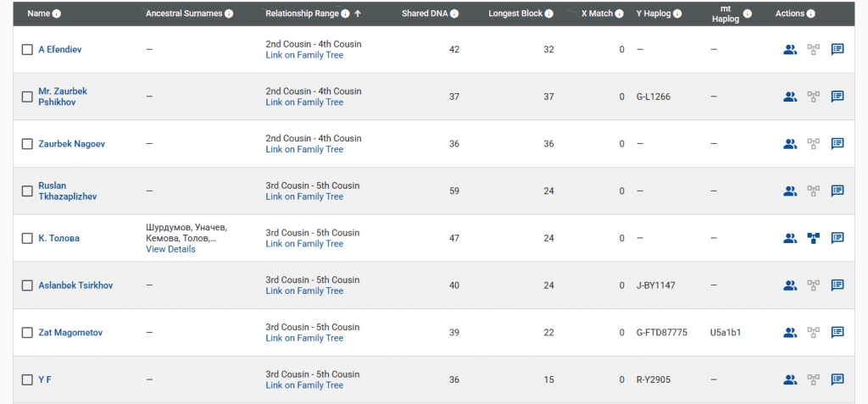Screen dimensions: 868x404
Task: Open in-common matches for A Efendiev
Action: (790, 49)
